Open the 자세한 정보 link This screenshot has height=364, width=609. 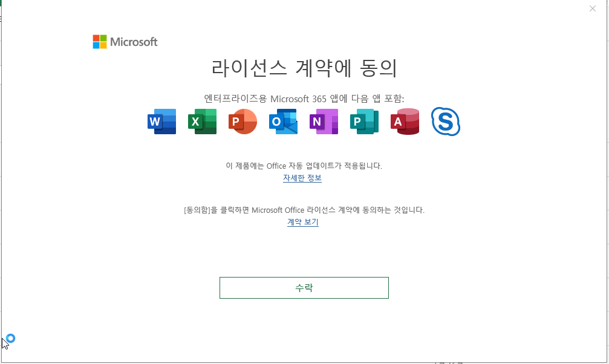(x=302, y=178)
